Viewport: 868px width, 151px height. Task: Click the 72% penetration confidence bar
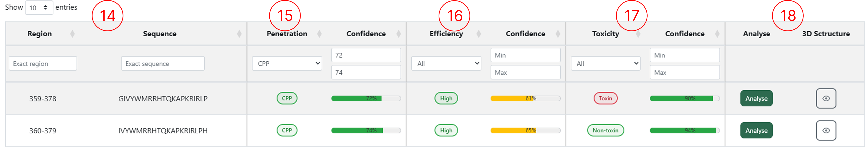click(x=366, y=99)
